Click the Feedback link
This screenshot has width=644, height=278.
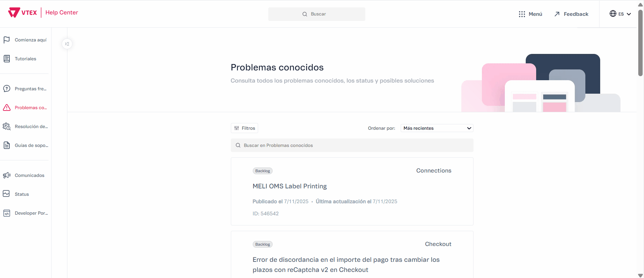tap(572, 14)
